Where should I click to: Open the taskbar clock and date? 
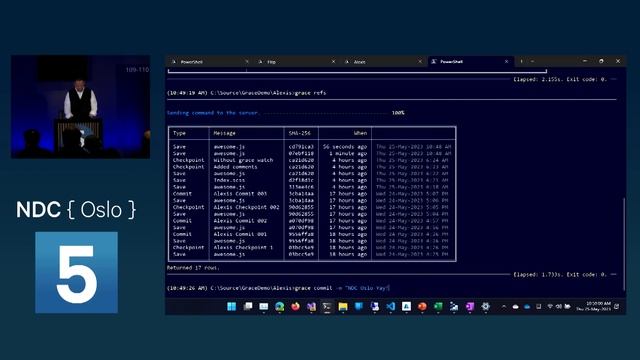(x=594, y=306)
